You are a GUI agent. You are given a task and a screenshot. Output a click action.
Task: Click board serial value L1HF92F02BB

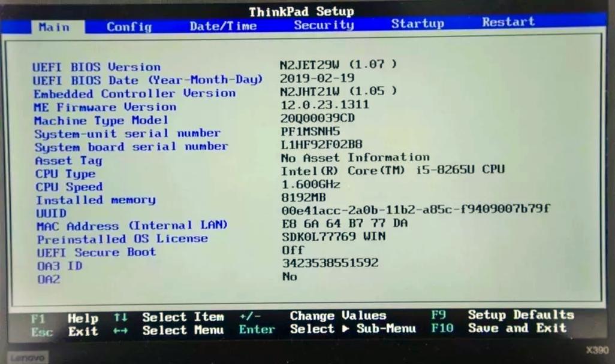click(x=321, y=144)
